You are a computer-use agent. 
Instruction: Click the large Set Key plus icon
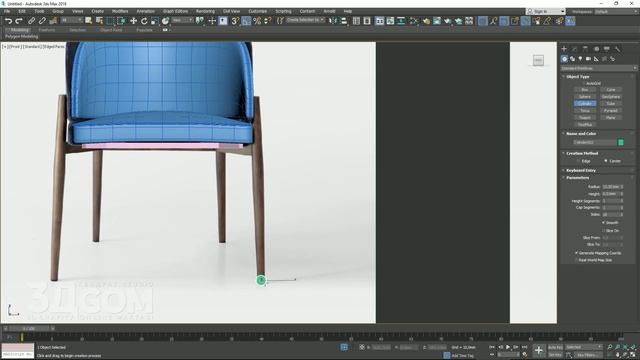click(x=539, y=350)
